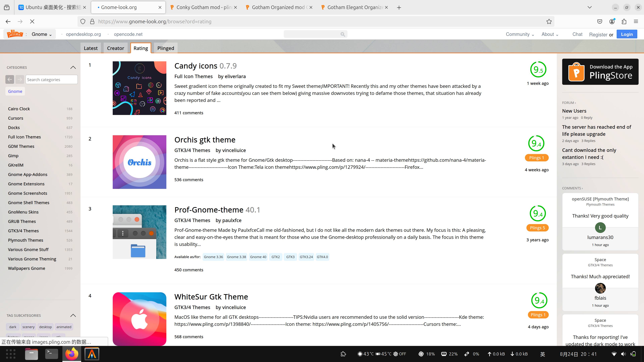Image resolution: width=644 pixels, height=362 pixels.
Task: Open Orchis gtk theme title
Action: click(205, 140)
